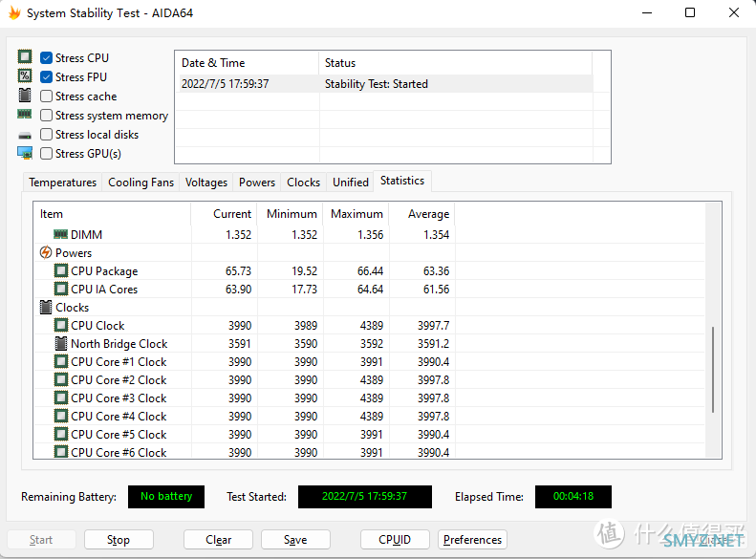This screenshot has height=559, width=756.
Task: Click the chip icon next to CPU IA Cores
Action: pos(61,289)
